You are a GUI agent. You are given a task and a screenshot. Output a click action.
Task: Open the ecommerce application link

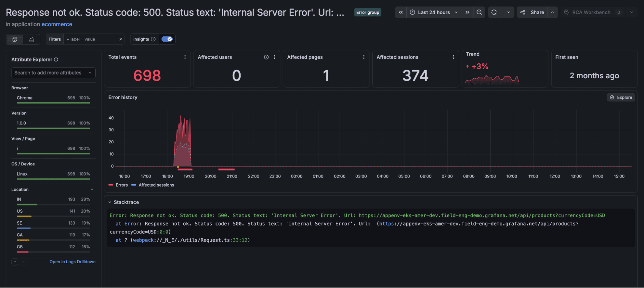tap(57, 24)
